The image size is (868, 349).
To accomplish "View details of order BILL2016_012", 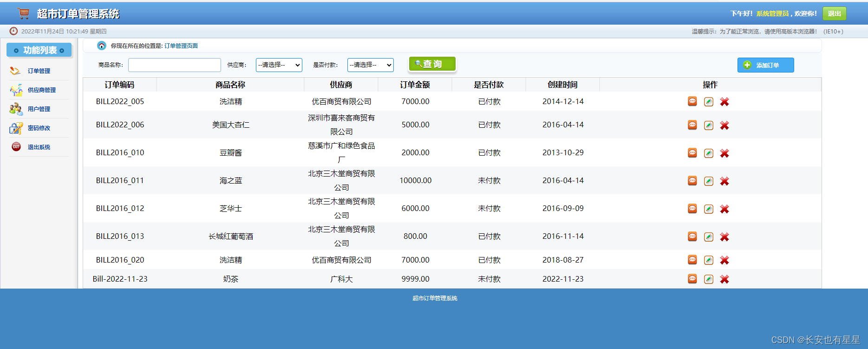I will pos(692,208).
